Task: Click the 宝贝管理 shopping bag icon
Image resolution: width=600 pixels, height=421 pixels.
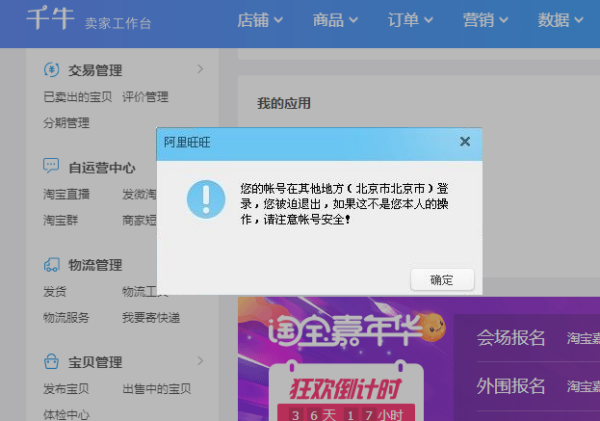Action: point(51,361)
